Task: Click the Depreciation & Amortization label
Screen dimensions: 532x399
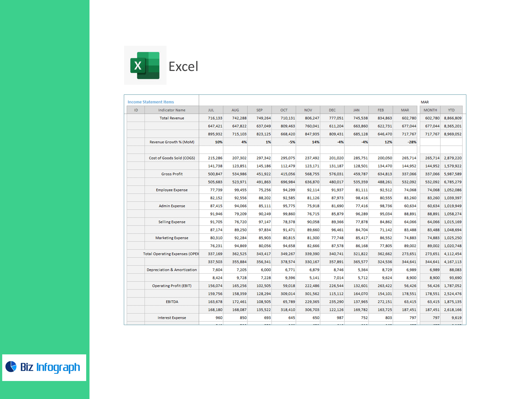Action: pyautogui.click(x=172, y=270)
